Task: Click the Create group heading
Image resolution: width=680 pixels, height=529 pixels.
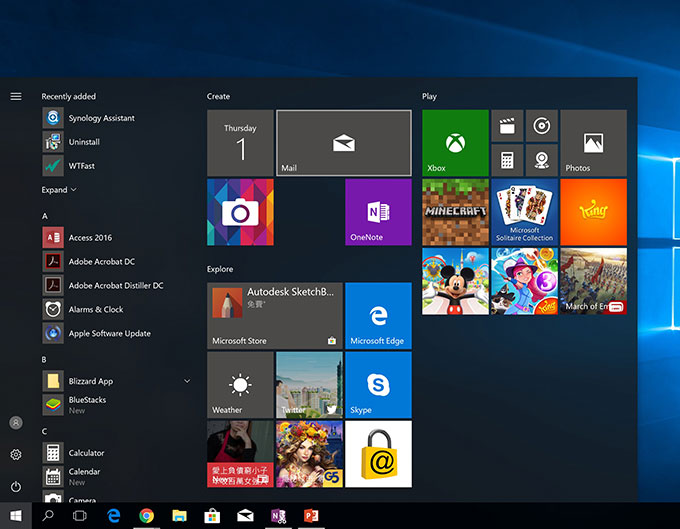Action: click(x=218, y=96)
